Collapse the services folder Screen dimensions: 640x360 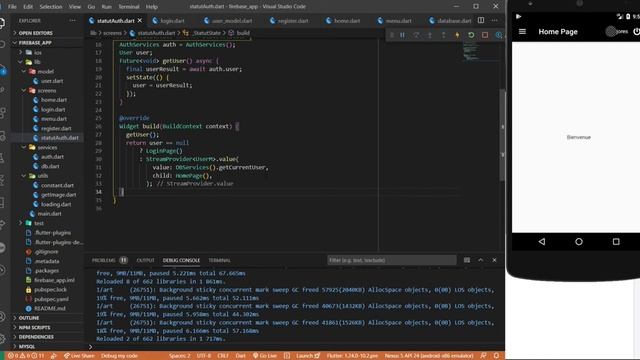coord(47,147)
